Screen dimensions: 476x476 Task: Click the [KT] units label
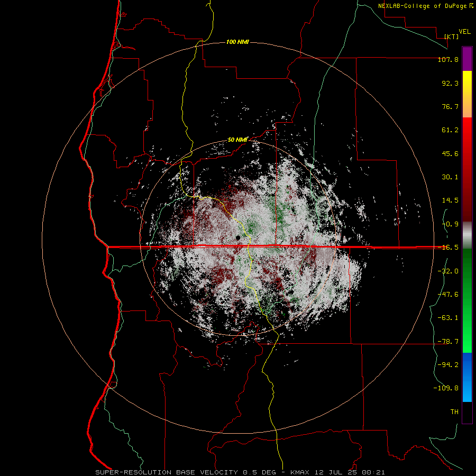tap(452, 36)
